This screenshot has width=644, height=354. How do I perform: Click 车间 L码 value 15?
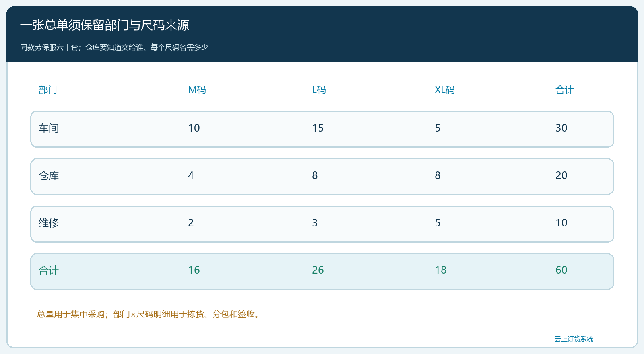(x=318, y=128)
